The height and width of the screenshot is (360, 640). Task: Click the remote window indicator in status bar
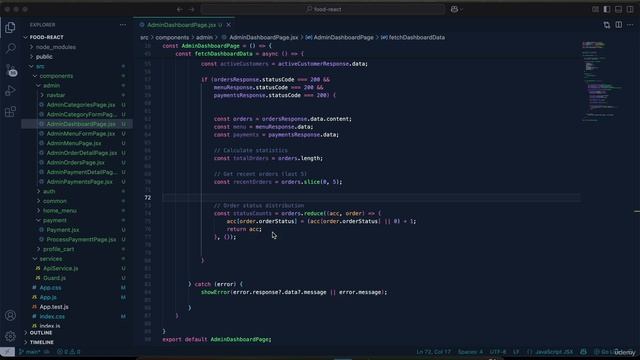[x=7, y=351]
